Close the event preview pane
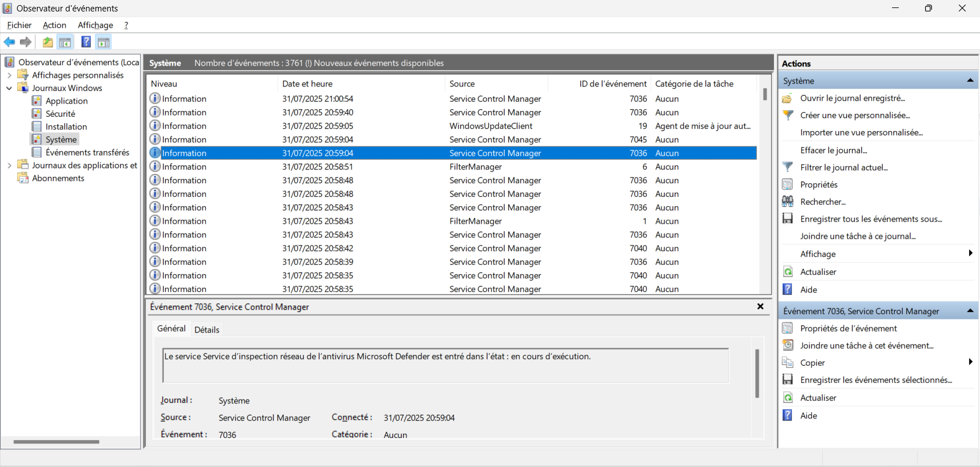980x467 pixels. [760, 307]
